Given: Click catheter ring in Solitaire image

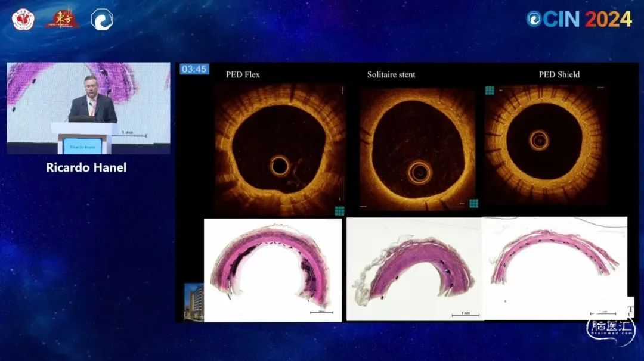Looking at the screenshot, I should (x=419, y=173).
